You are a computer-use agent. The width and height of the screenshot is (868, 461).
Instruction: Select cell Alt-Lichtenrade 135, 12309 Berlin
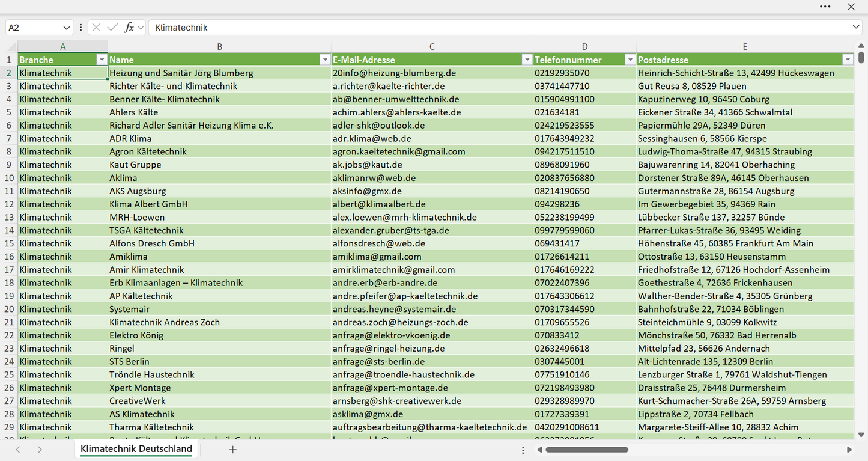pyautogui.click(x=745, y=362)
